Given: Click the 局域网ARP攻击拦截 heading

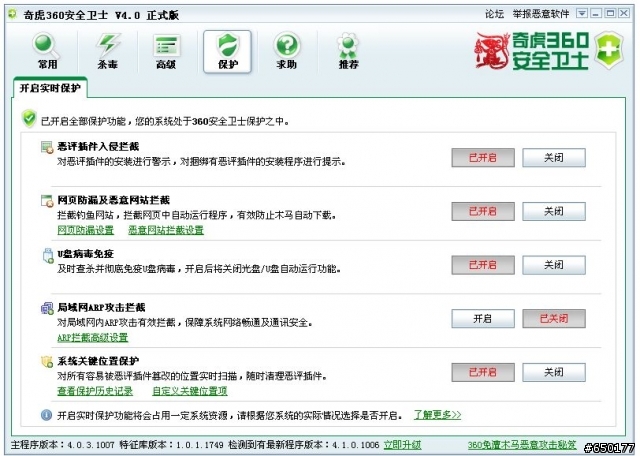Looking at the screenshot, I should (101, 307).
